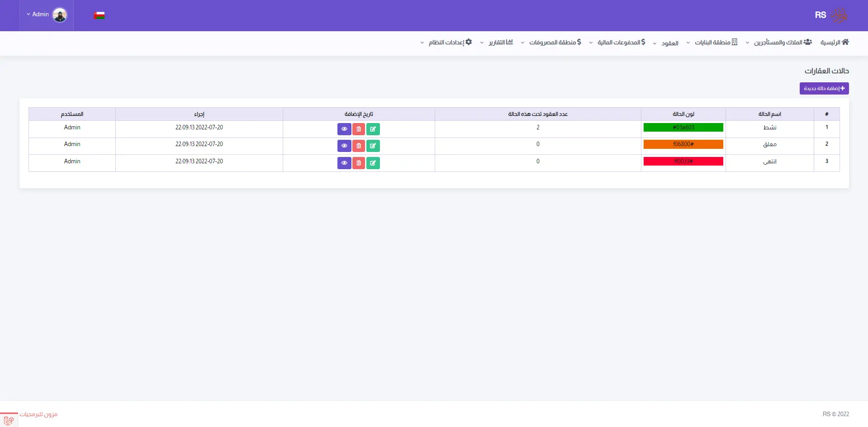This screenshot has height=427, width=868.
Task: Delete the انتهى status with the trash icon
Action: (x=359, y=163)
